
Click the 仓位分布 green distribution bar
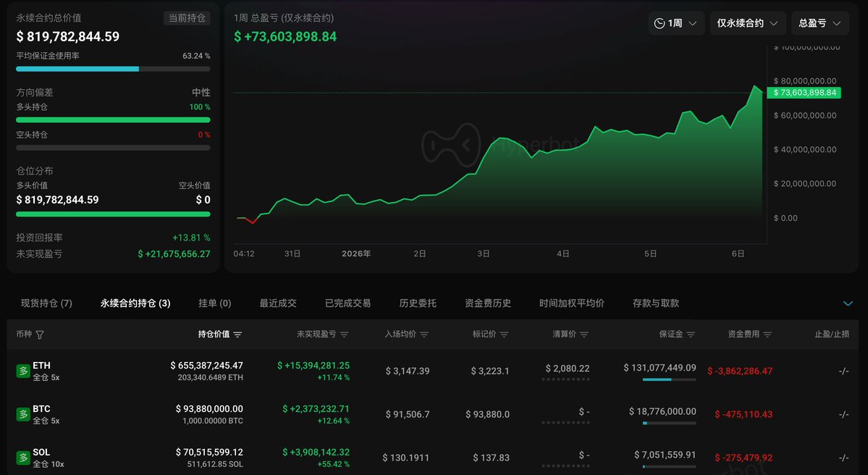[x=113, y=214]
